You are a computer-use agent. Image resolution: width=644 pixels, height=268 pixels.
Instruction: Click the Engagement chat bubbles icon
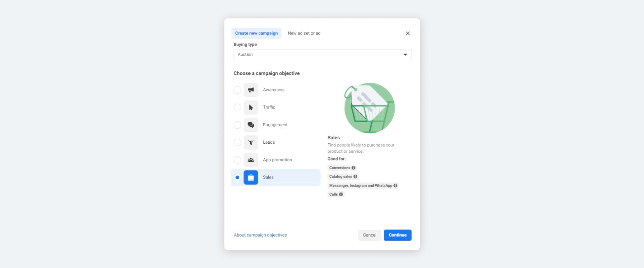tap(251, 125)
